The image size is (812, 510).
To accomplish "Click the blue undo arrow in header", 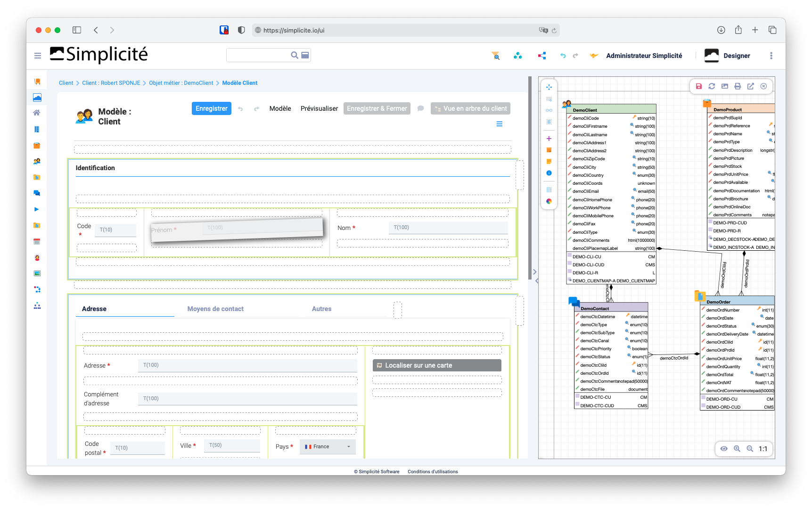I will pyautogui.click(x=563, y=56).
